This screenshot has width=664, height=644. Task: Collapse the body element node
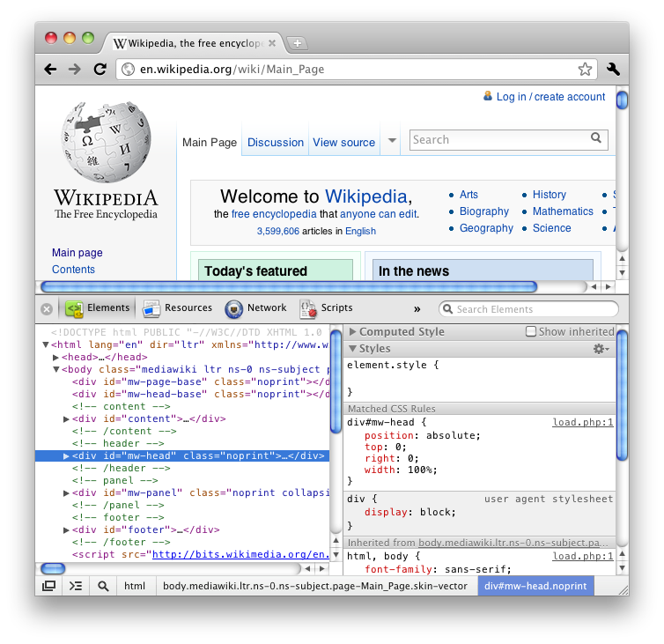pyautogui.click(x=55, y=369)
